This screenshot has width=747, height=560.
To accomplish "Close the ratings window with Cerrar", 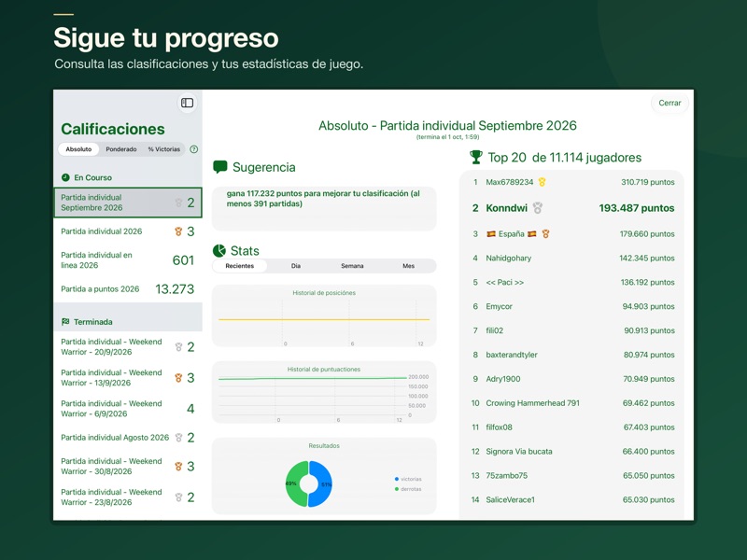I will tap(669, 103).
